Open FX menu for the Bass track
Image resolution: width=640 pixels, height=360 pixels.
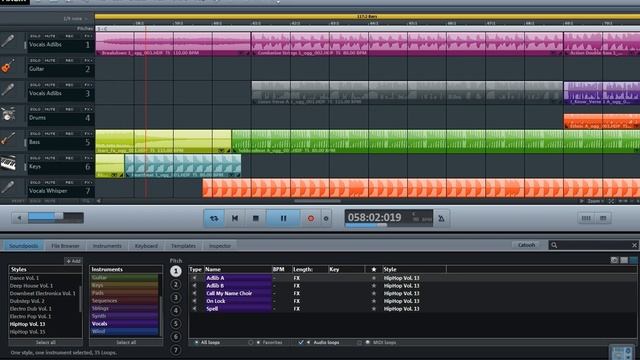click(88, 133)
